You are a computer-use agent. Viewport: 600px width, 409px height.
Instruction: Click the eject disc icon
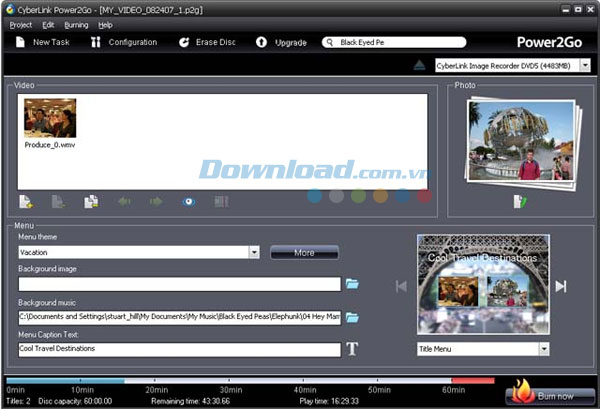tap(421, 66)
